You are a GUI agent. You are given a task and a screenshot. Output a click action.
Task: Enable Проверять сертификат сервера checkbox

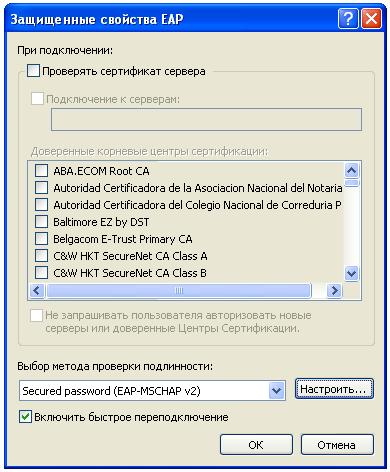point(33,71)
